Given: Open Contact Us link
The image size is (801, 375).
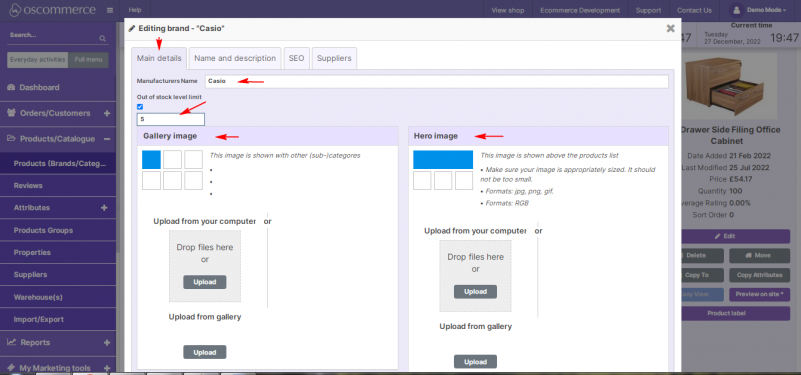Looking at the screenshot, I should coord(694,10).
